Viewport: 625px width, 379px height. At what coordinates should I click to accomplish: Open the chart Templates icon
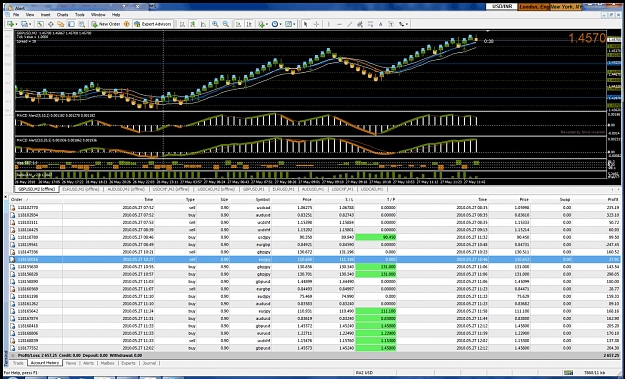288,24
